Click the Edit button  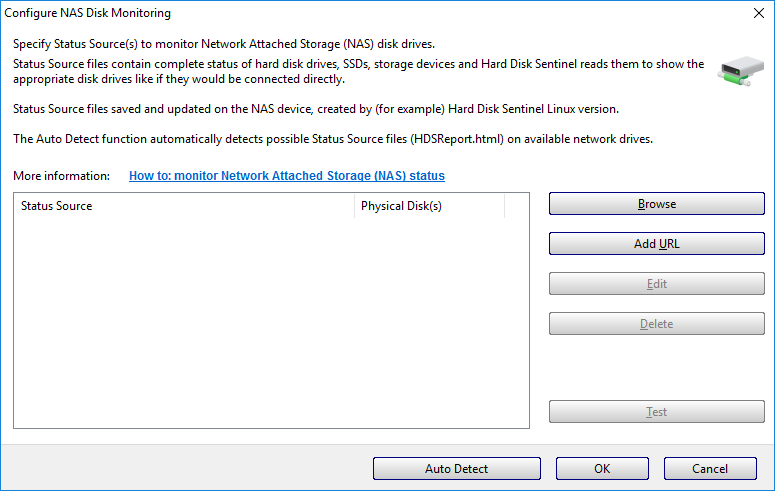pyautogui.click(x=656, y=284)
